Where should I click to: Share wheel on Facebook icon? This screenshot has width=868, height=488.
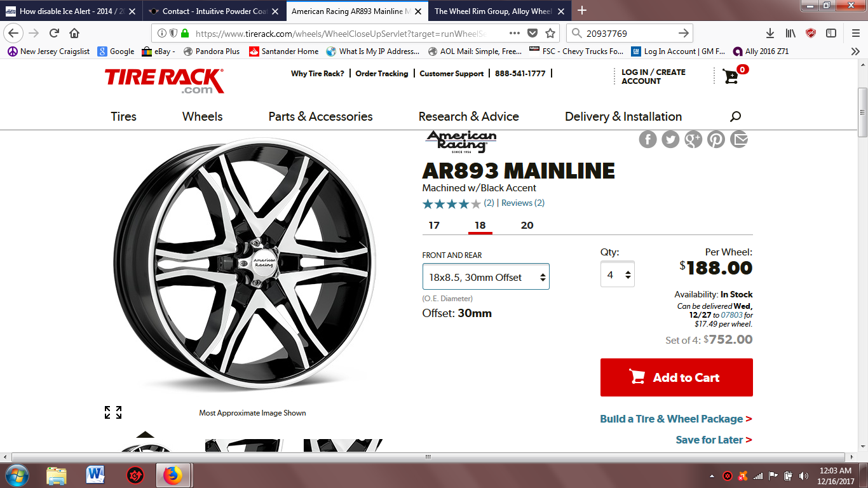[648, 139]
